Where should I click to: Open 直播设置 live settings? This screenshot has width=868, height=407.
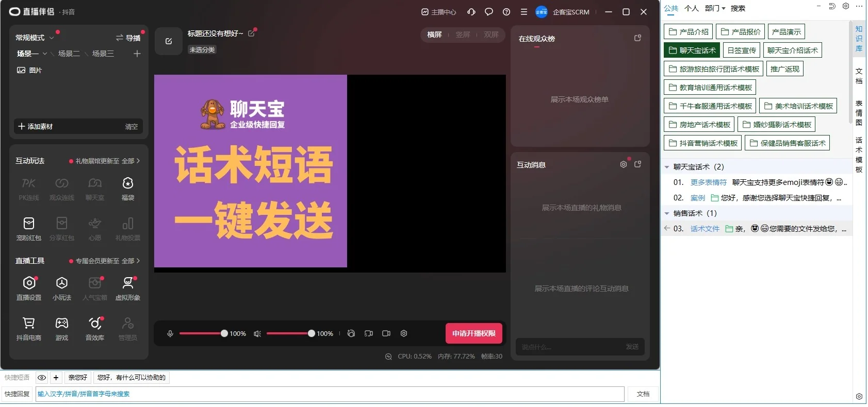29,289
